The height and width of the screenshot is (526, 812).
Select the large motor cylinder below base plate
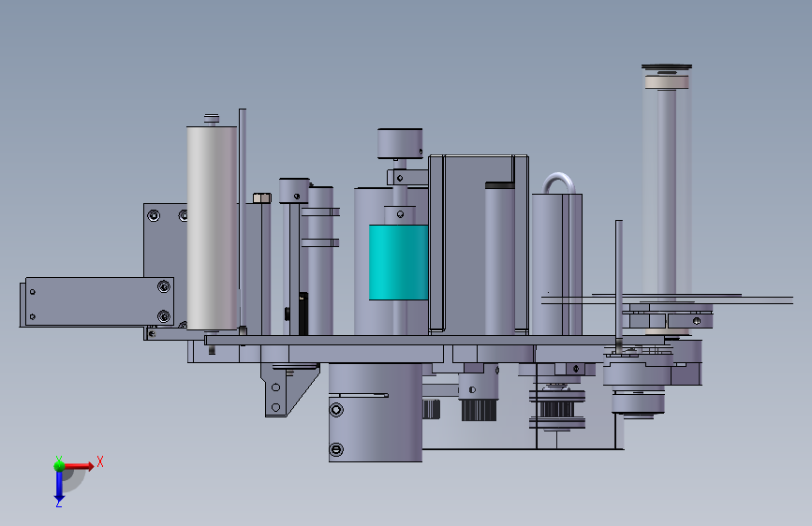pos(376,412)
